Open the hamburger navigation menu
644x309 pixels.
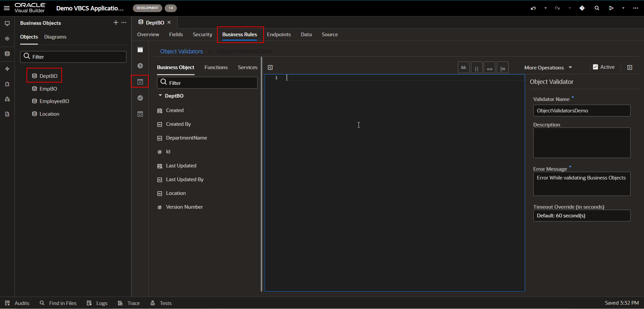tap(7, 8)
